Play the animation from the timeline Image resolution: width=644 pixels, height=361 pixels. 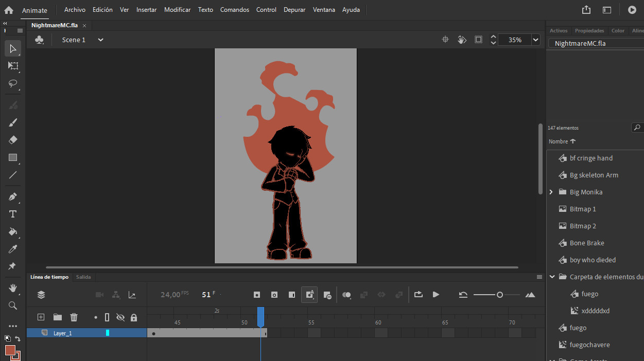tap(436, 295)
